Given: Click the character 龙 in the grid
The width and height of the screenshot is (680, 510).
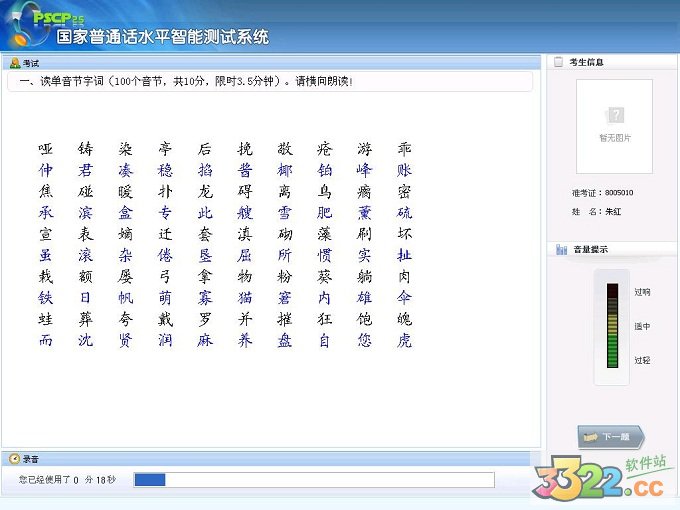Looking at the screenshot, I should click(205, 191).
